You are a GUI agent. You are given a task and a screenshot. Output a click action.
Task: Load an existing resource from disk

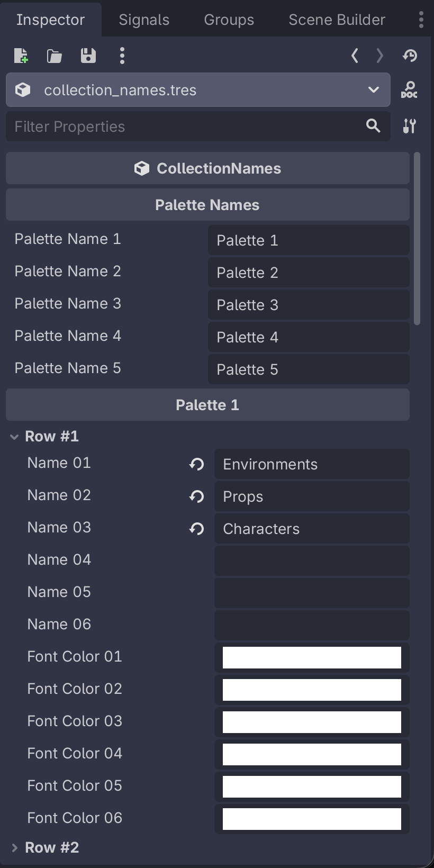point(54,55)
